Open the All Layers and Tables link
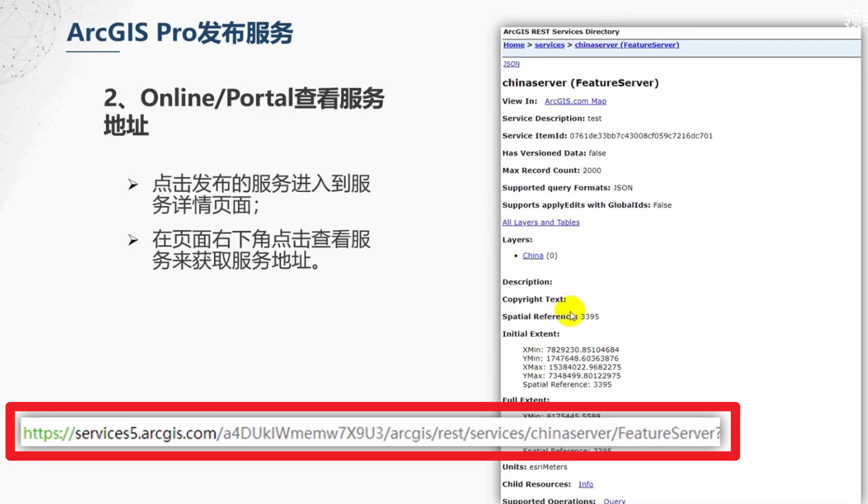The width and height of the screenshot is (868, 504). point(541,223)
